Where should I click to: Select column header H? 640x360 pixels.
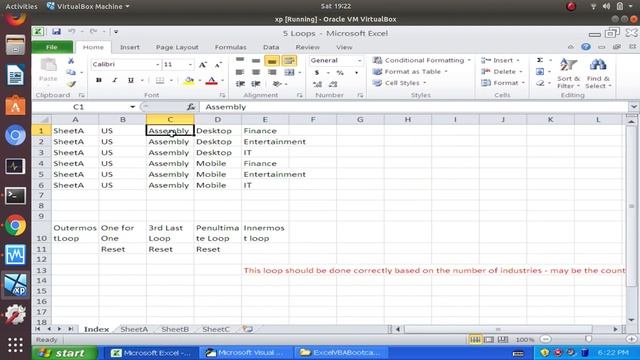coord(408,120)
